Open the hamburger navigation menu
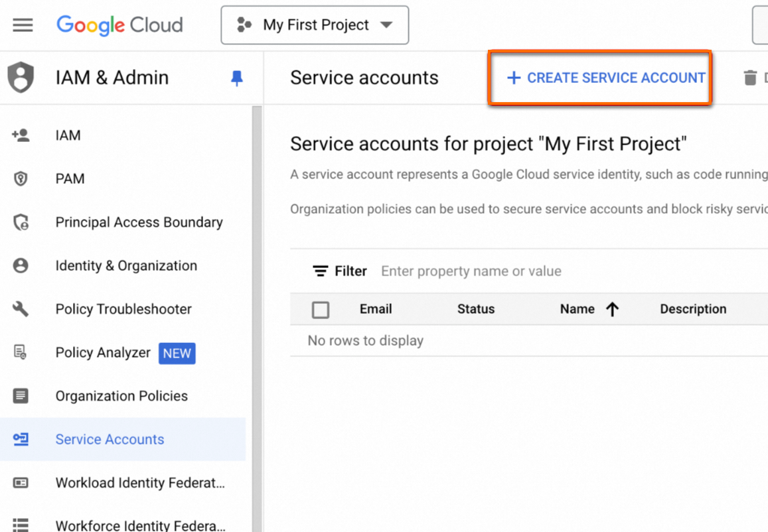This screenshot has height=532, width=768. (23, 25)
